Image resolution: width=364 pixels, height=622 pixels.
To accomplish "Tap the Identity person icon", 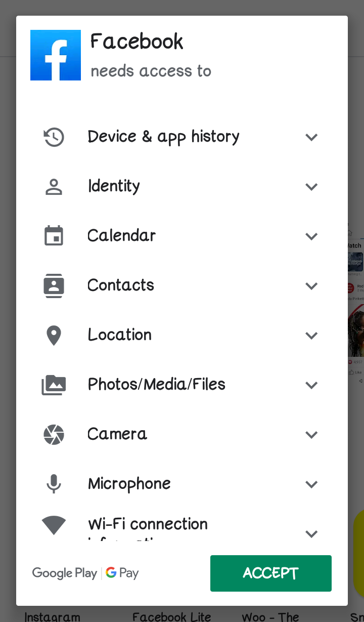I will 54,186.
